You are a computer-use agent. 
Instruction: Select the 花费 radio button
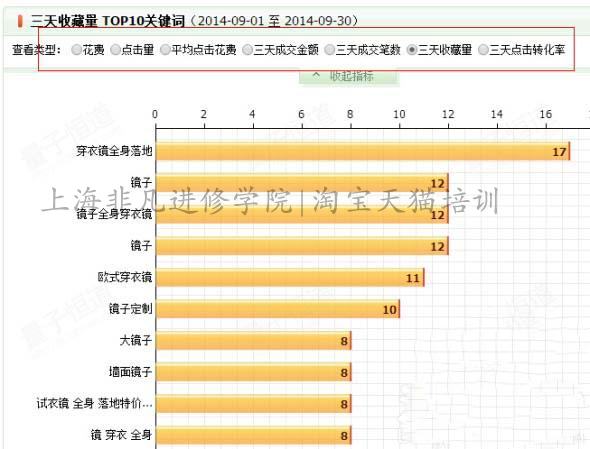coord(76,50)
